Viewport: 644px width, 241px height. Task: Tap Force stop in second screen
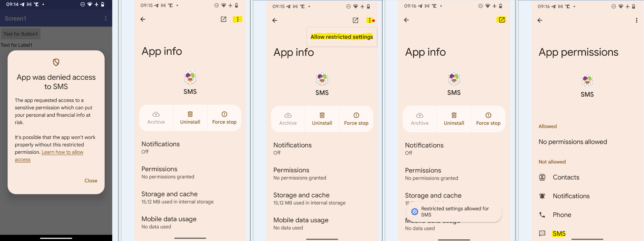coord(224,118)
